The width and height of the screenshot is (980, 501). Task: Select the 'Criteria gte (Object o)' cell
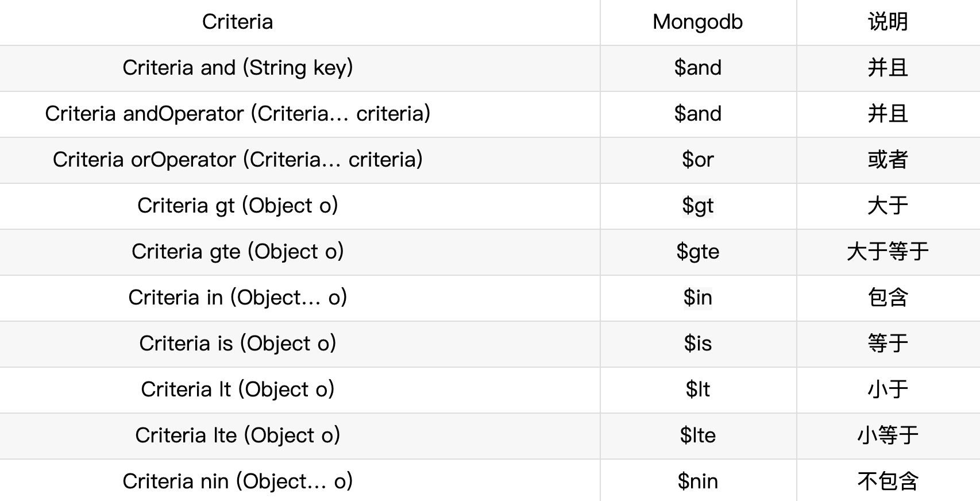coord(237,252)
